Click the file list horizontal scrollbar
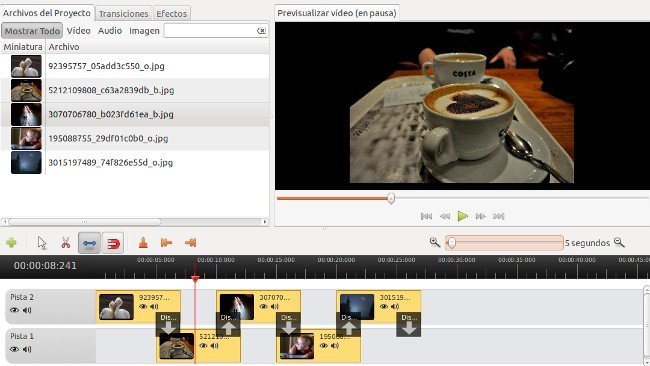This screenshot has height=366, width=650. 85,222
